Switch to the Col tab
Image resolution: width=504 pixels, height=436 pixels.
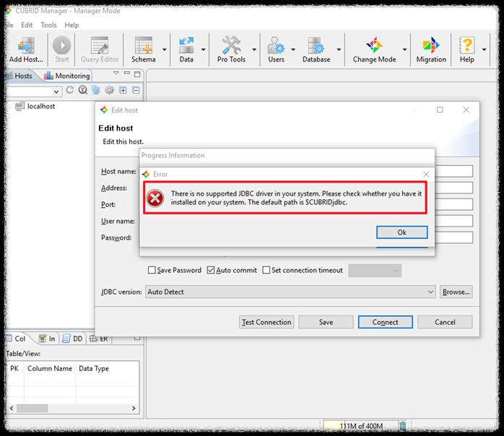tap(16, 339)
